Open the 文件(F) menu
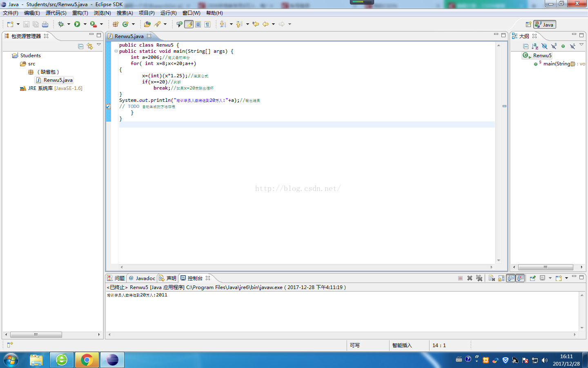Screen dimensions: 588x368 click(11, 13)
